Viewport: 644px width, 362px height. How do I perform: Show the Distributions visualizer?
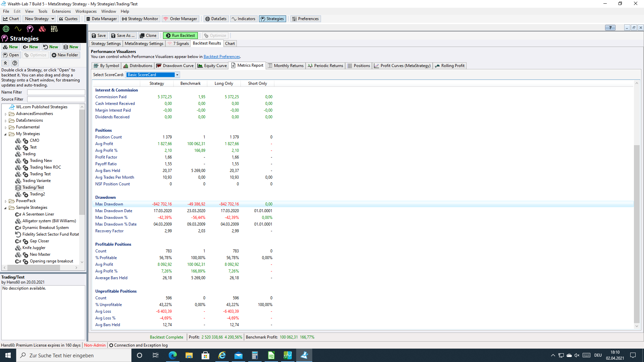(138, 66)
